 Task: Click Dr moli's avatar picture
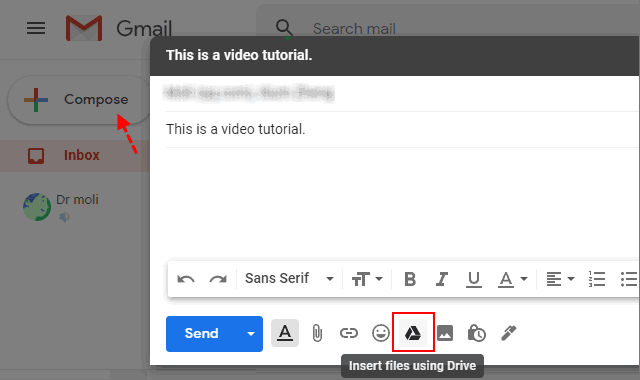tap(37, 207)
